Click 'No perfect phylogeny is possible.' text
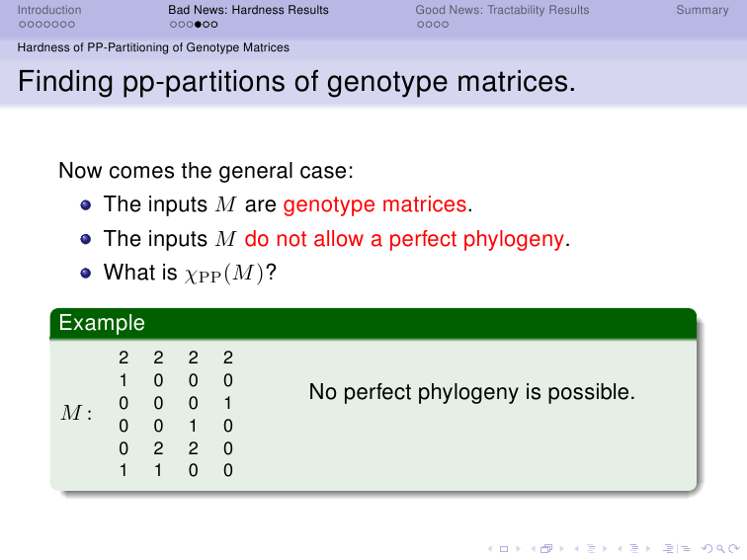The image size is (747, 560). coord(471,392)
